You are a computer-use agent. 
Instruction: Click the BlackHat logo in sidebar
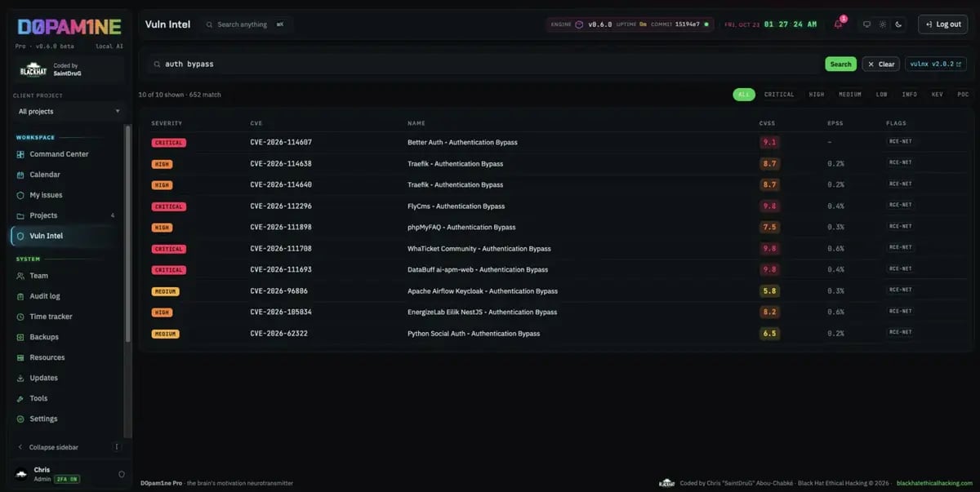33,72
